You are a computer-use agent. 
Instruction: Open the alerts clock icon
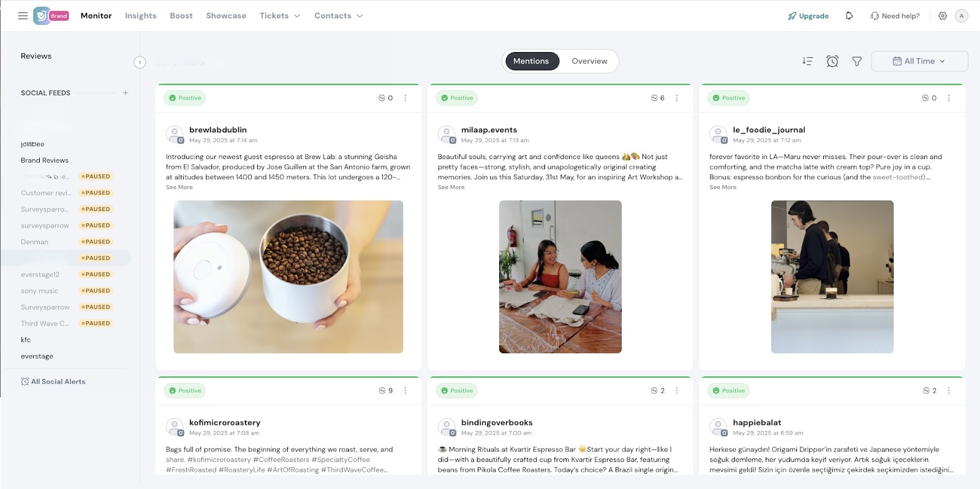[832, 61]
